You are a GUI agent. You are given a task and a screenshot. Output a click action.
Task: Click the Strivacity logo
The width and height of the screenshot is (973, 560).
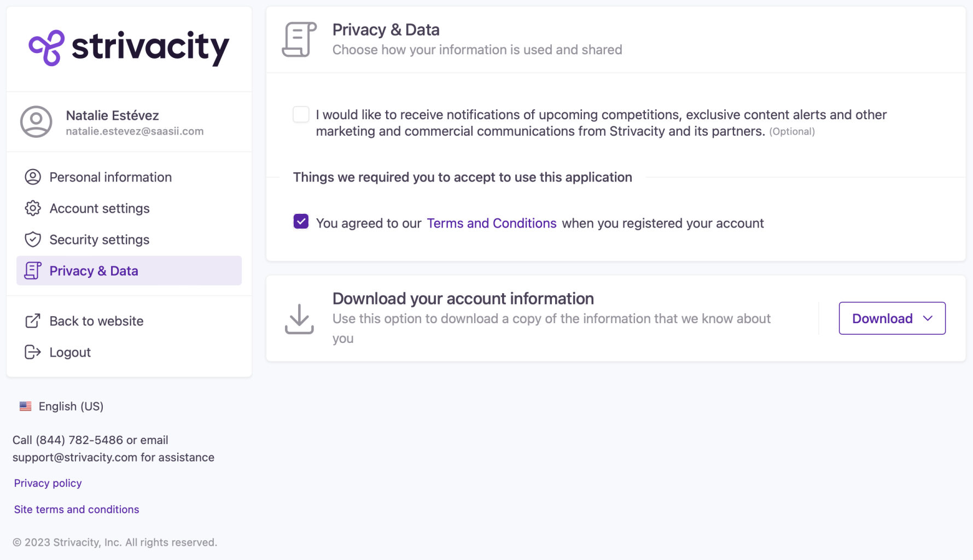coord(129,48)
